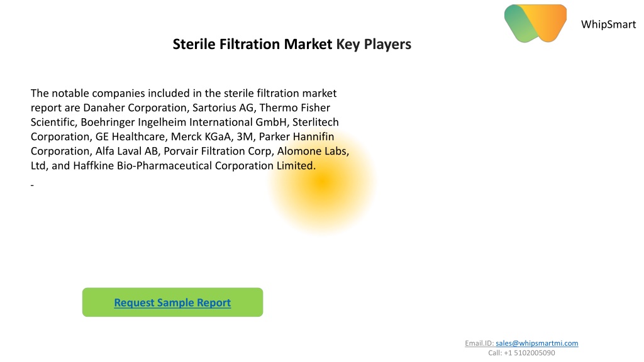This screenshot has height=362, width=644.
Task: Click Porvair Filtration Corp text
Action: tap(218, 151)
